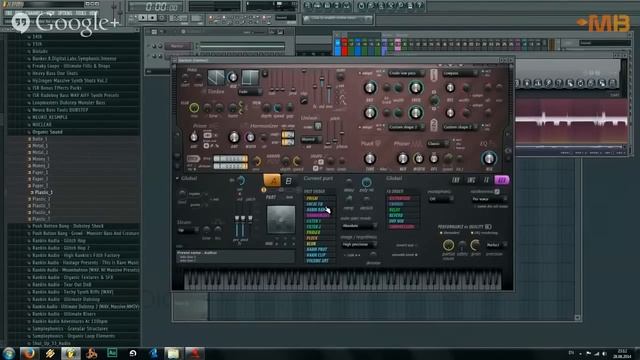Open the strum Up direction dropdown
640x360 pixels.
pos(188,231)
